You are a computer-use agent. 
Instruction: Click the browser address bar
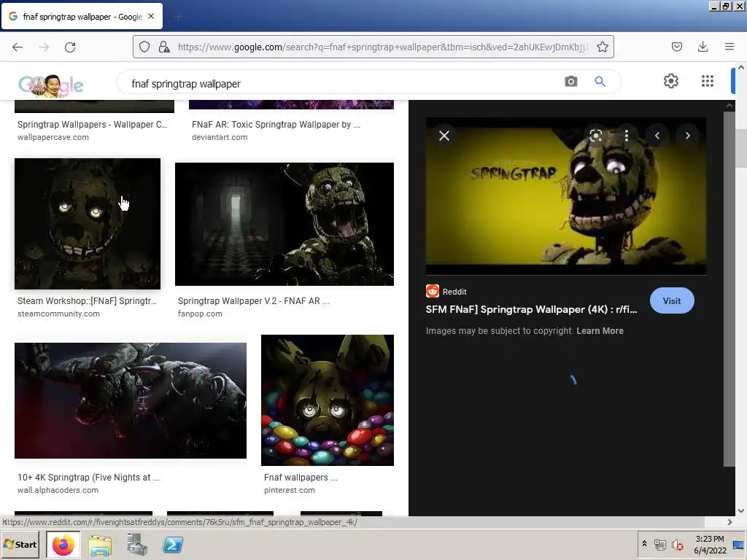click(381, 47)
